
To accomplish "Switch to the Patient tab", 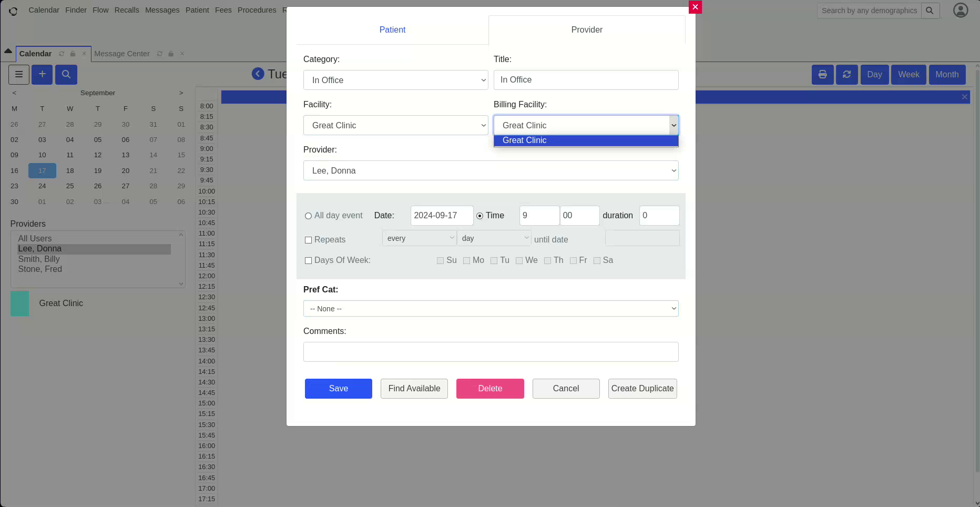I will tap(392, 30).
